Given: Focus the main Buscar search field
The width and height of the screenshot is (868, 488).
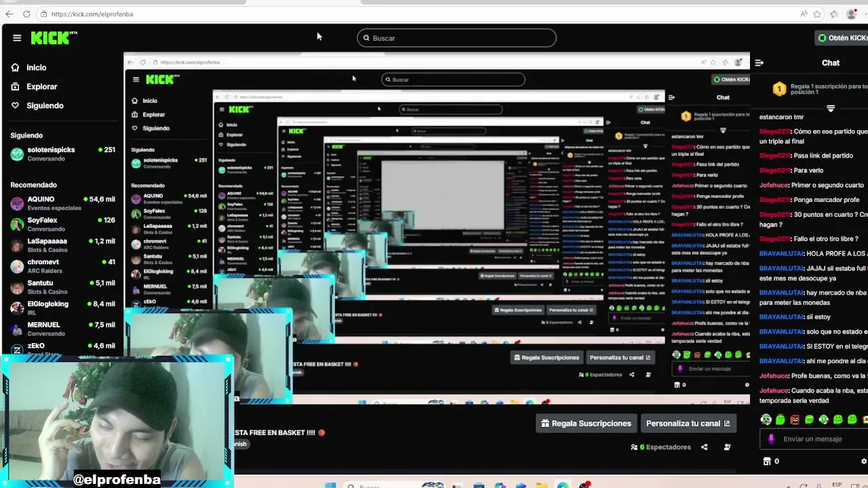Looking at the screenshot, I should click(x=456, y=38).
